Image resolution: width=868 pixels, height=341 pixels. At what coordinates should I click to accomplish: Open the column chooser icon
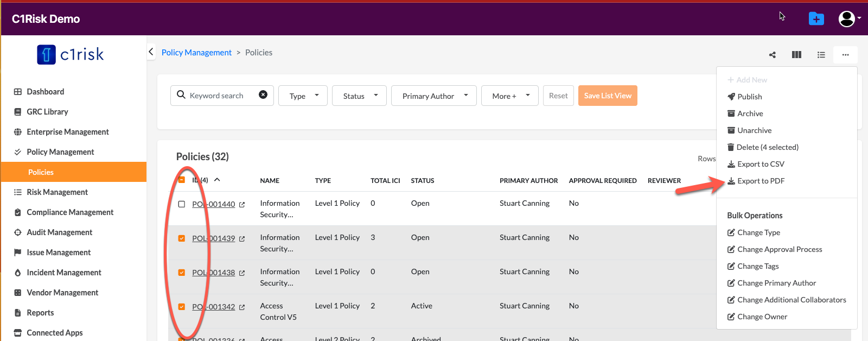(796, 55)
